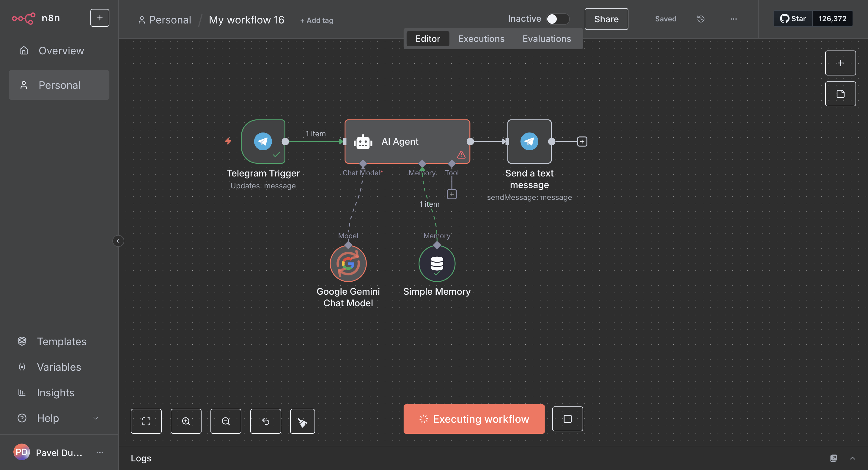
Task: Click the reset zoom arrow icon
Action: coord(265,421)
